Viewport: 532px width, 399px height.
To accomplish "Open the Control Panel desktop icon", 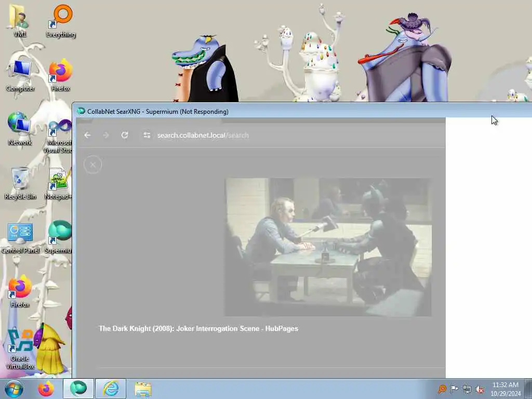I will pos(20,237).
